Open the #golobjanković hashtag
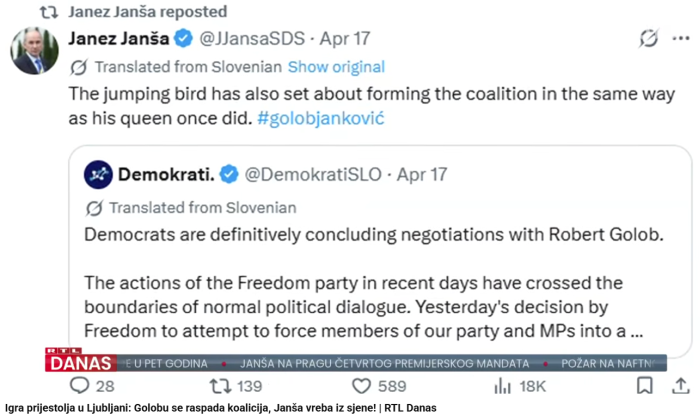Screen dimensions: 700x417 (x=321, y=117)
